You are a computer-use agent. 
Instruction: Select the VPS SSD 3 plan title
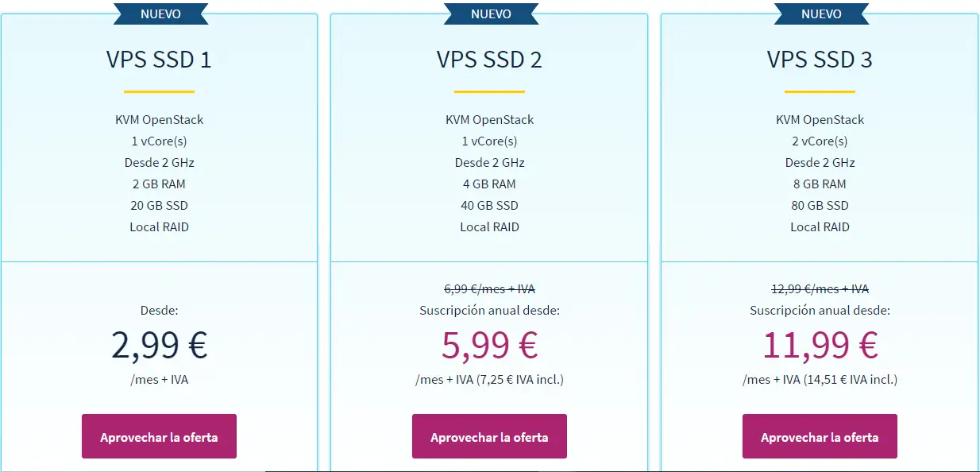coord(820,60)
